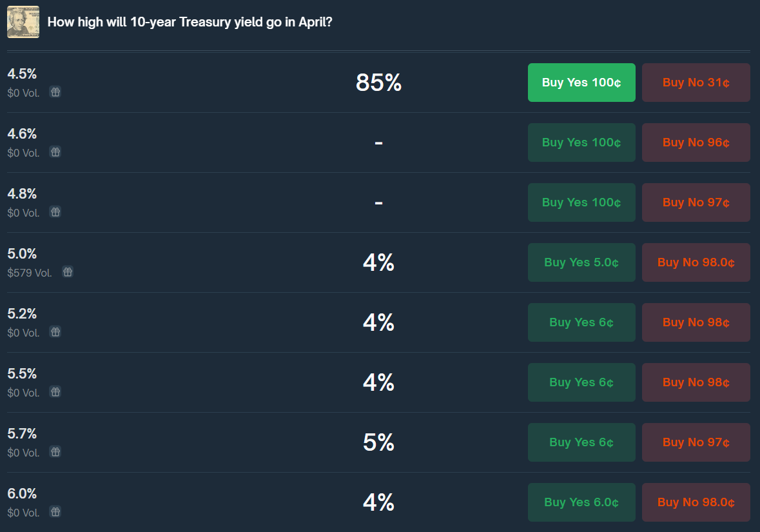Click the gift icon in the 5.7% row
Viewport: 760px width, 532px height.
coord(55,452)
